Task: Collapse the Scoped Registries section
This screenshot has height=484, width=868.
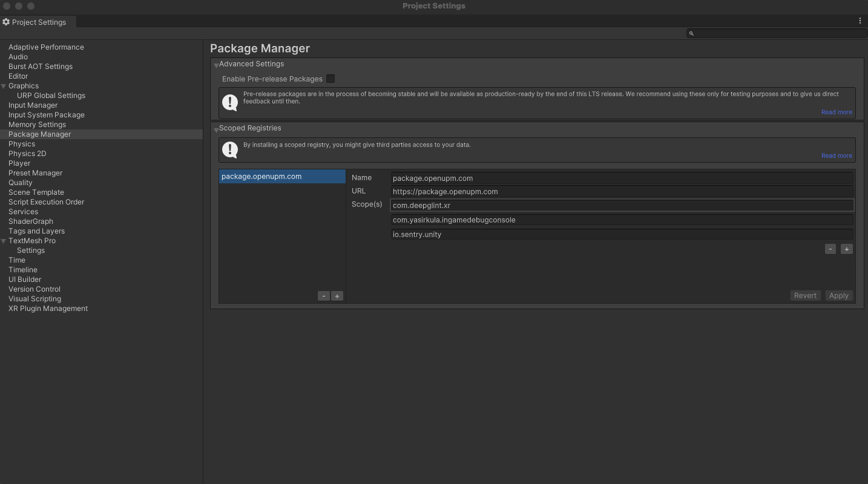Action: (x=216, y=129)
